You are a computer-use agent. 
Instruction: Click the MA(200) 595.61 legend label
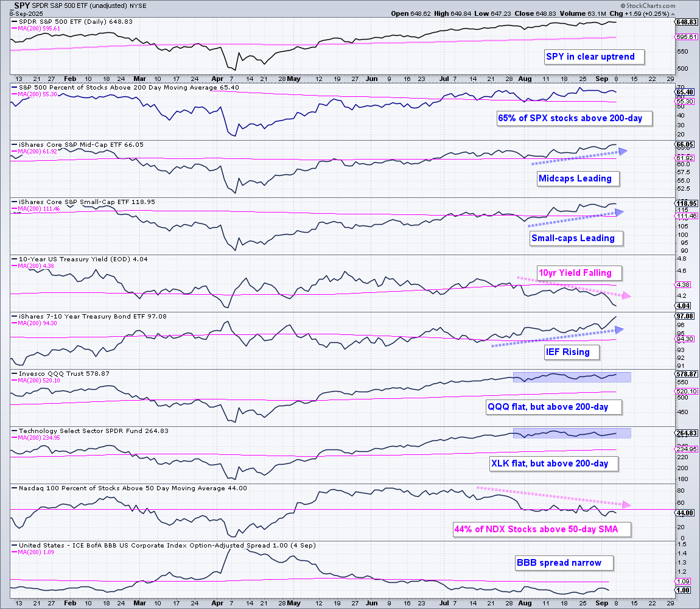point(36,29)
